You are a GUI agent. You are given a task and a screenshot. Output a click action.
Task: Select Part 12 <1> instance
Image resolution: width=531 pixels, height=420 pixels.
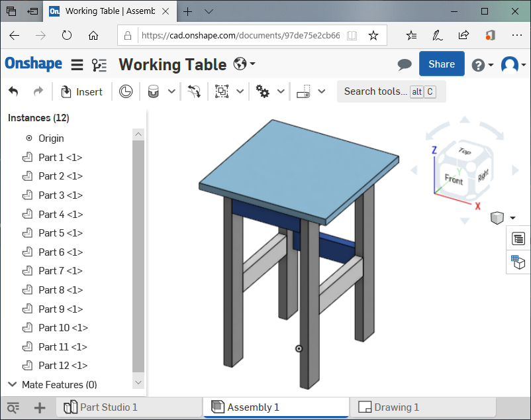pyautogui.click(x=54, y=366)
